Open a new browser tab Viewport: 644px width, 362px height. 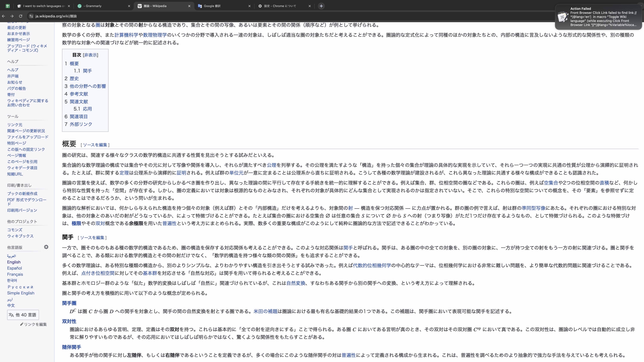click(321, 6)
